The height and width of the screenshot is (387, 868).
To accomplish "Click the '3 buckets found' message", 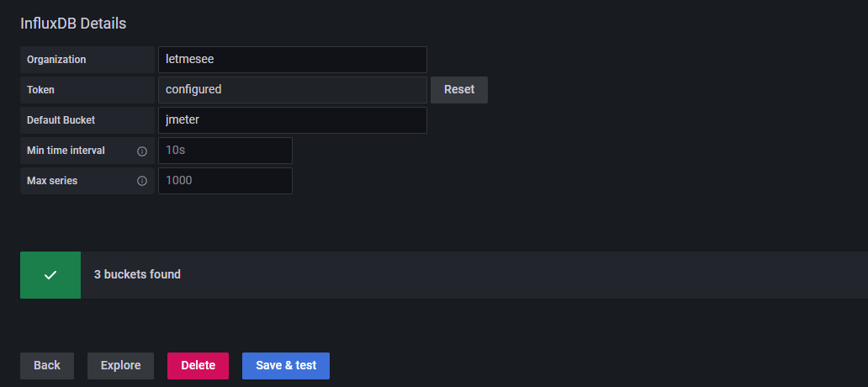I will (137, 274).
